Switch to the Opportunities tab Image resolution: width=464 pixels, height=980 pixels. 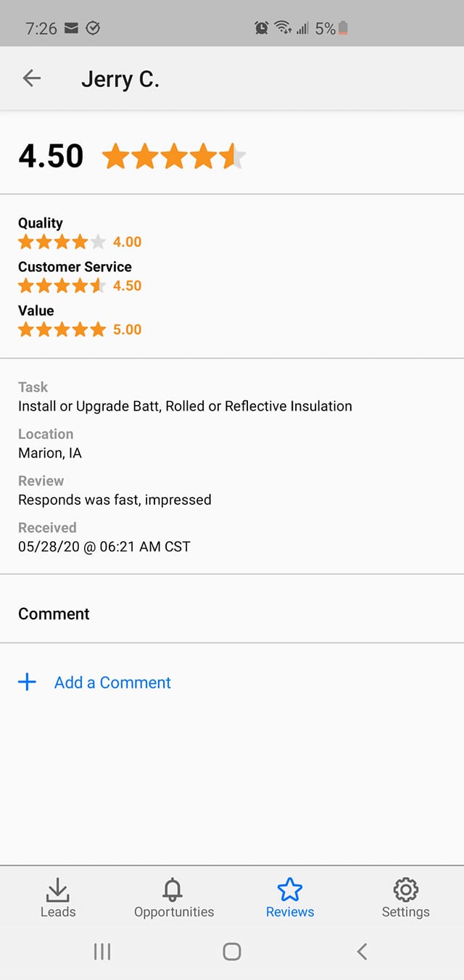click(x=174, y=897)
